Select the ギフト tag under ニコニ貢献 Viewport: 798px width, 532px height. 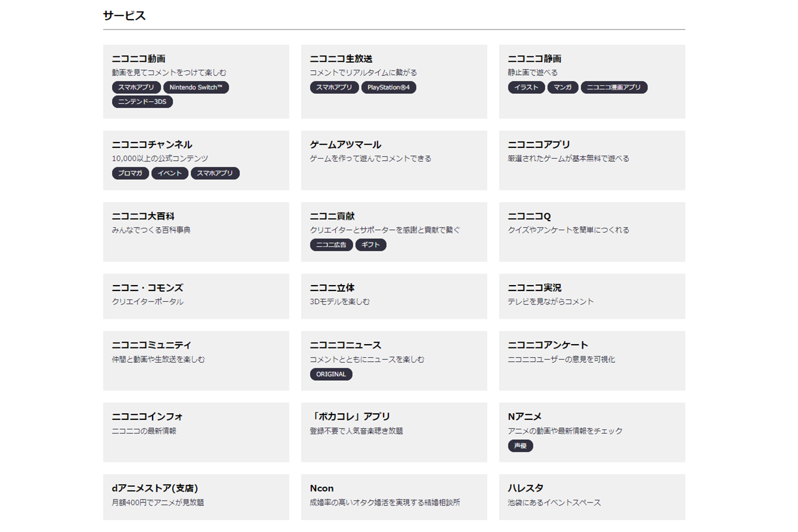pos(370,245)
